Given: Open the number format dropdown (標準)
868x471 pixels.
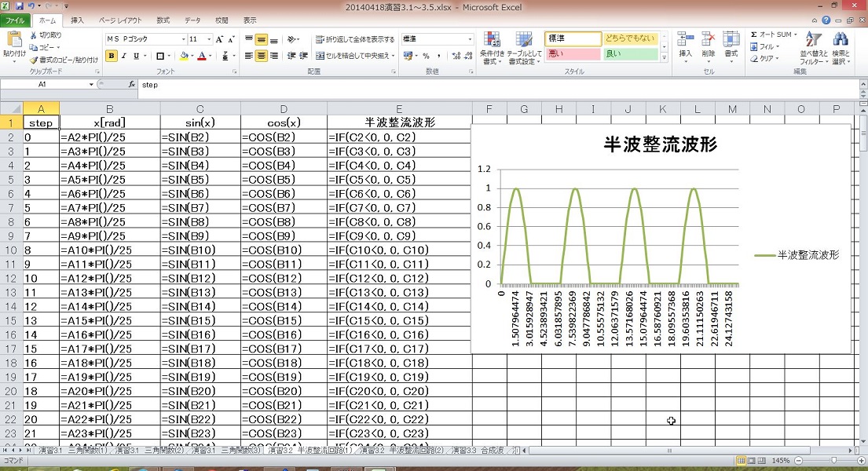Looking at the screenshot, I should (x=470, y=39).
